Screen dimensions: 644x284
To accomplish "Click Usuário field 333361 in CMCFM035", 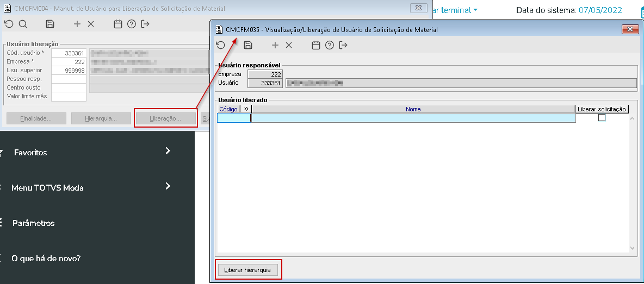I will (x=265, y=83).
